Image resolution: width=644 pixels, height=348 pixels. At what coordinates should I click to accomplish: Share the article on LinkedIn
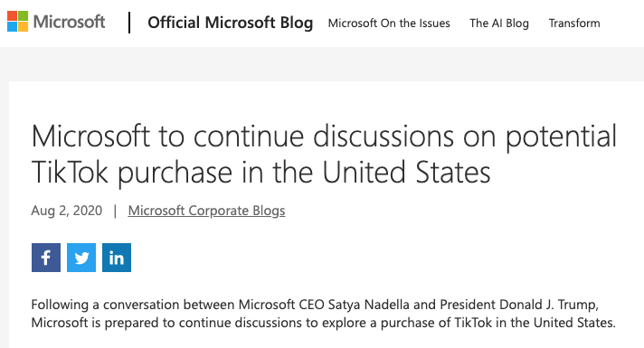(117, 258)
